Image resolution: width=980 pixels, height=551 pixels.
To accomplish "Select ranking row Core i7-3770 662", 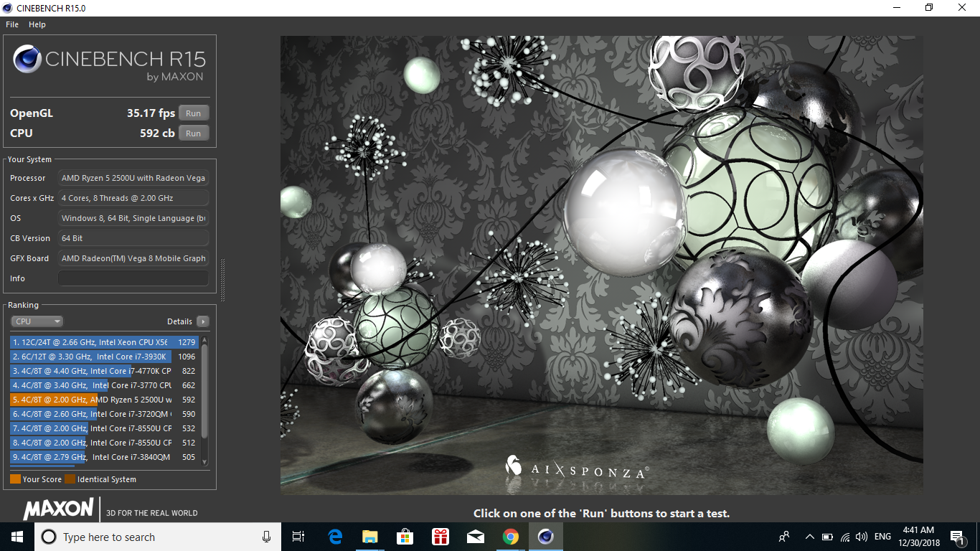I will [105, 385].
